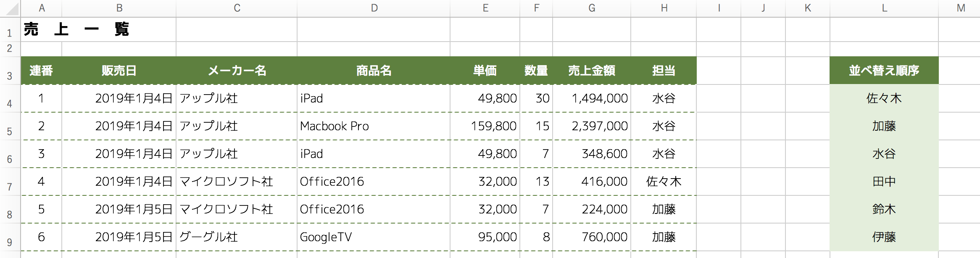Select the GoogleTV product cell

pyautogui.click(x=374, y=237)
